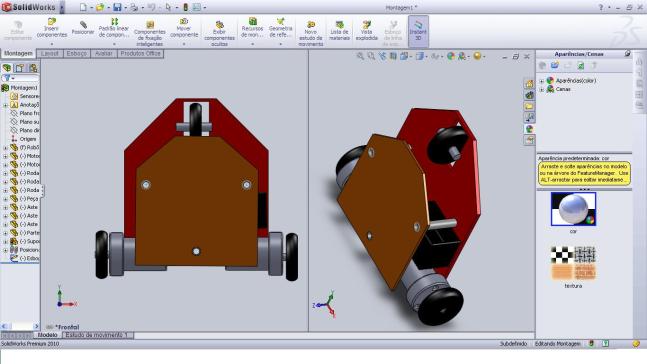647x364 pixels.
Task: Switch to the Produtos Office tab
Action: tap(140, 54)
